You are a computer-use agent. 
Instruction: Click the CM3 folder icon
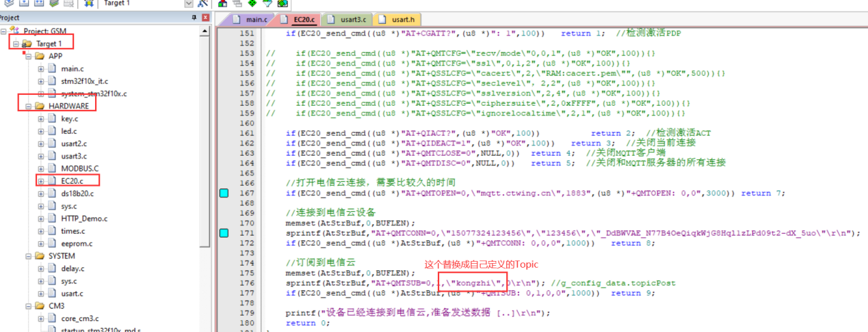tap(40, 306)
